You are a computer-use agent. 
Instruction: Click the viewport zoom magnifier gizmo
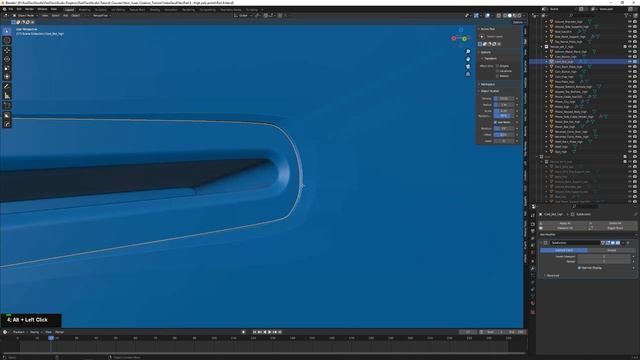[x=468, y=52]
